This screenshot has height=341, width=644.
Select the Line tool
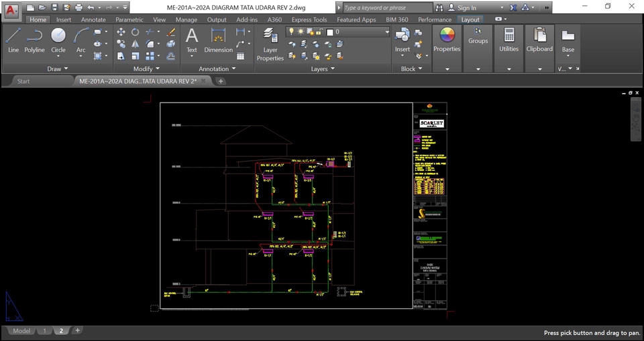tap(13, 41)
